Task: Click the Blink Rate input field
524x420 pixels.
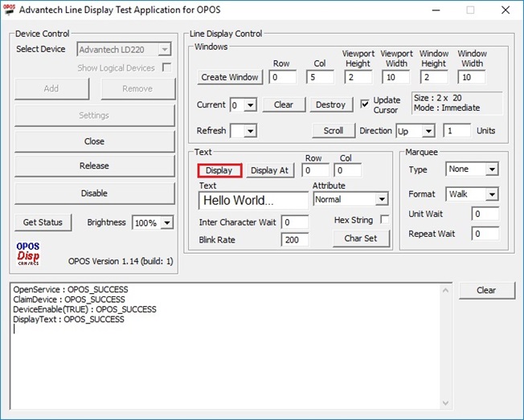Action: click(294, 240)
